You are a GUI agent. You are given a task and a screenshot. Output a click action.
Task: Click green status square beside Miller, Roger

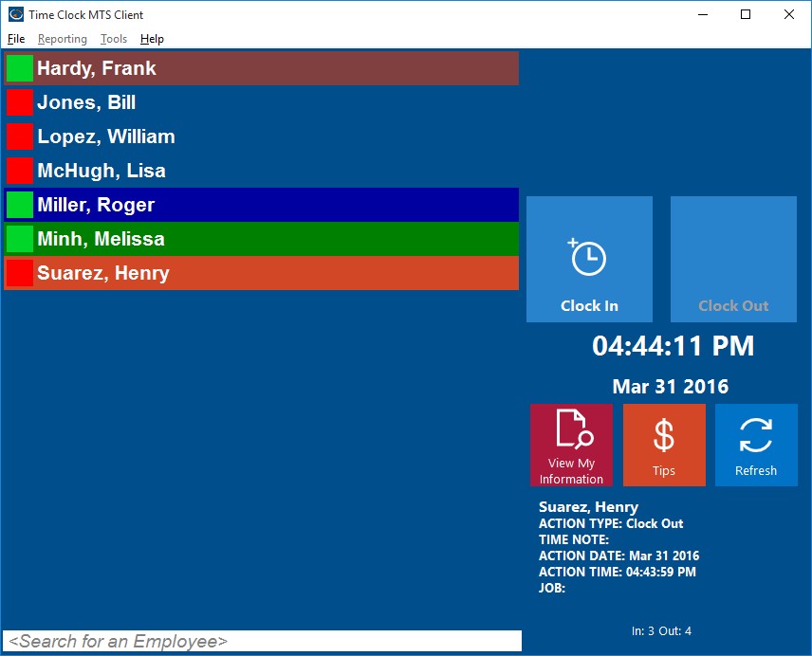pyautogui.click(x=20, y=205)
